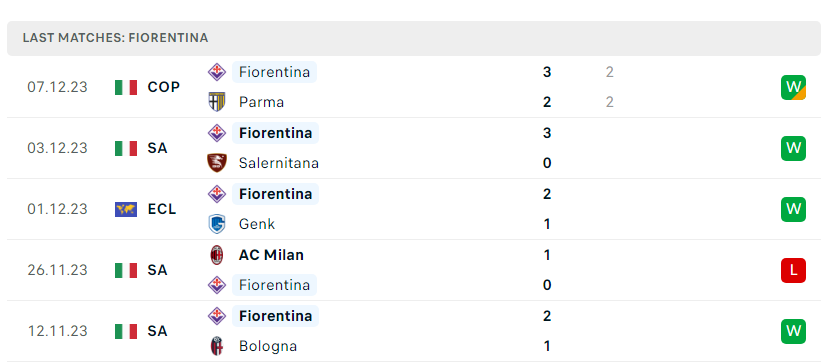The image size is (821, 363).
Task: Click the Genk club crest icon
Action: tap(216, 224)
